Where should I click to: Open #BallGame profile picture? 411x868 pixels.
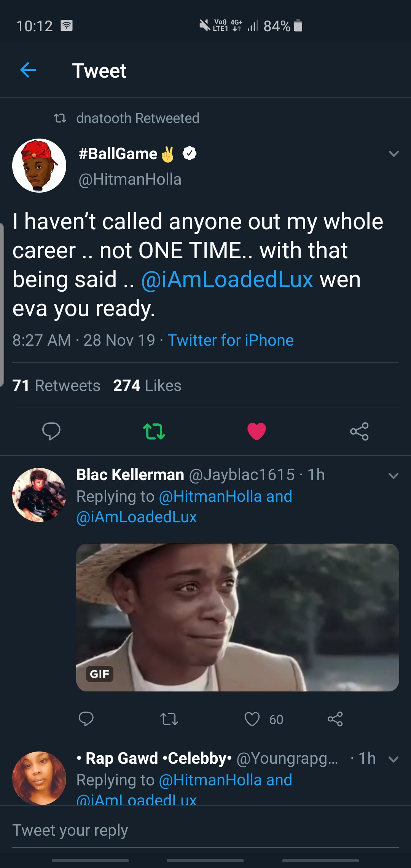(x=39, y=166)
